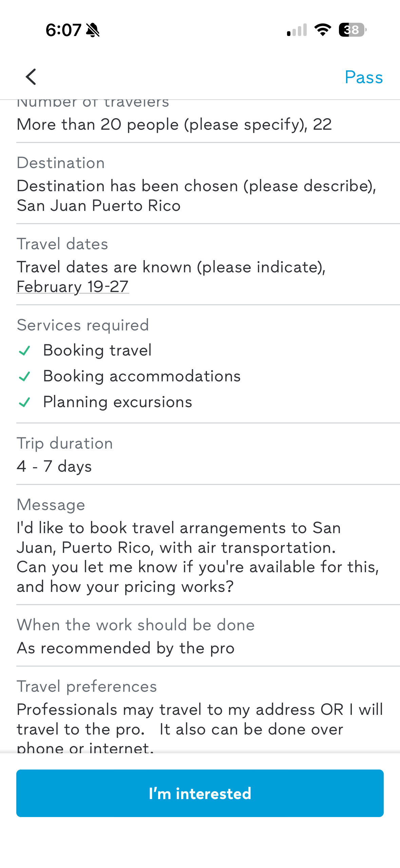The width and height of the screenshot is (400, 868).
Task: Tap the number of travelers value 22
Action: tap(322, 125)
